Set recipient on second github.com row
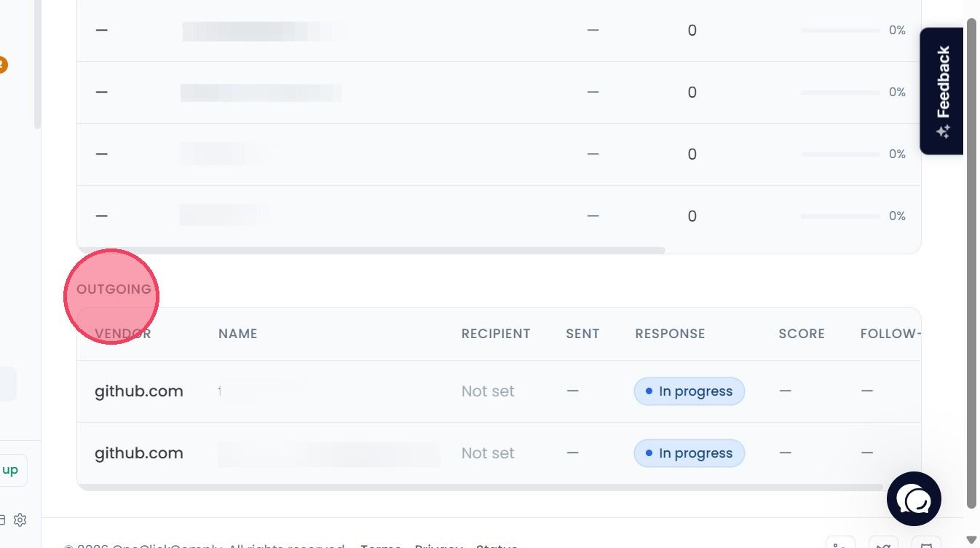This screenshot has width=980, height=548. pos(488,453)
